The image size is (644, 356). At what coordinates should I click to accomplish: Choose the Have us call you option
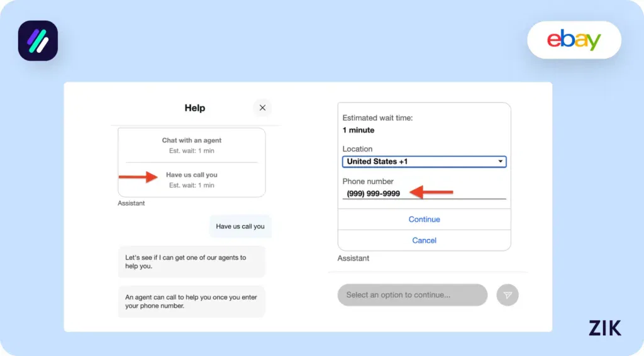pyautogui.click(x=192, y=180)
